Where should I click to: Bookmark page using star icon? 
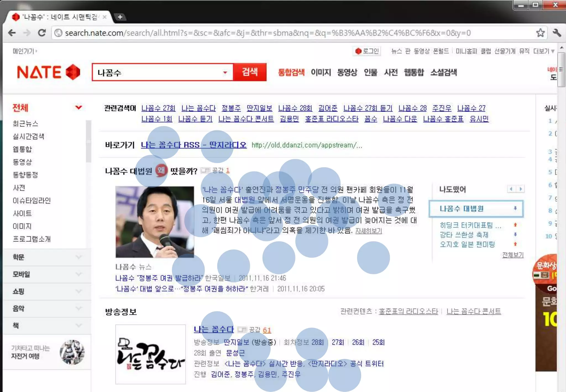(x=540, y=33)
